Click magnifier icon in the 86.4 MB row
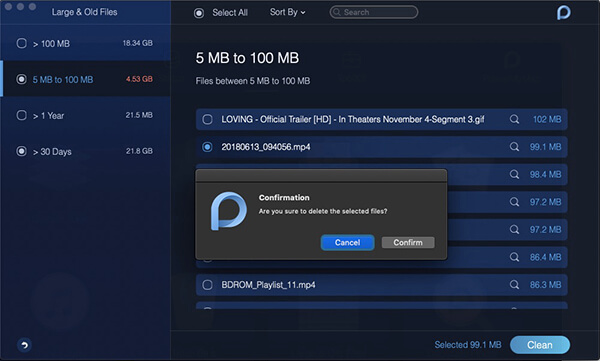 [x=514, y=257]
